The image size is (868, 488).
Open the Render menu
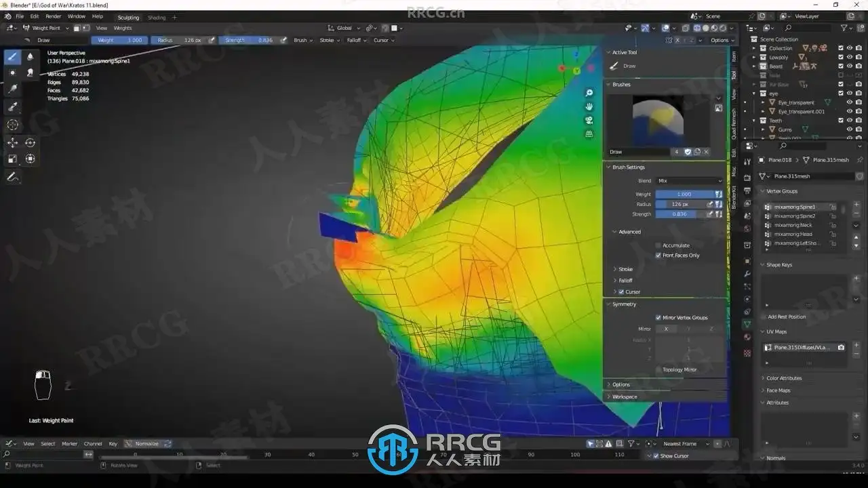(x=53, y=16)
